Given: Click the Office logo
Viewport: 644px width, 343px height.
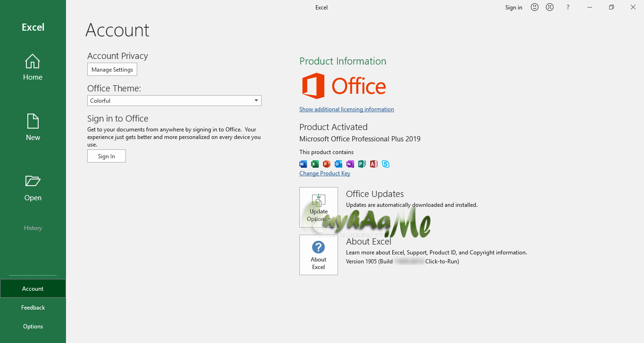Looking at the screenshot, I should tap(344, 86).
